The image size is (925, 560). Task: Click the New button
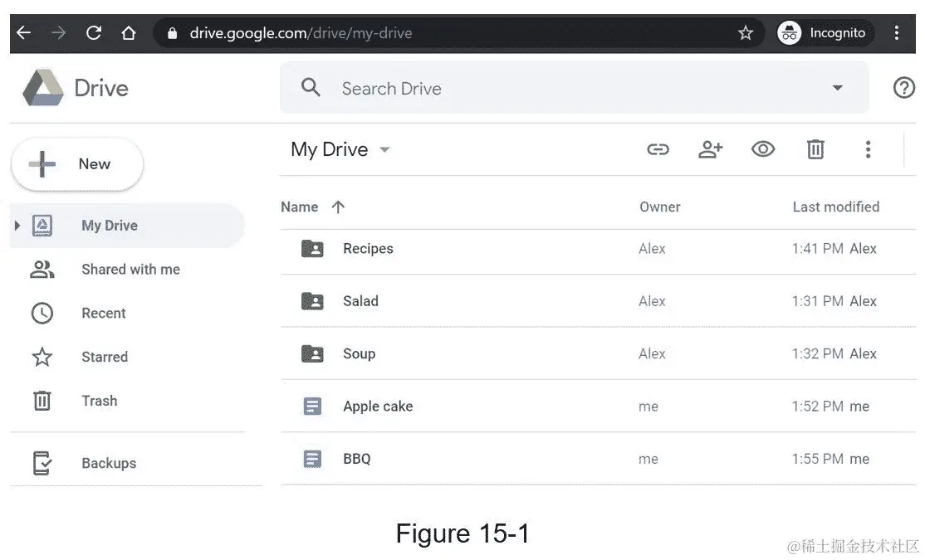(76, 163)
